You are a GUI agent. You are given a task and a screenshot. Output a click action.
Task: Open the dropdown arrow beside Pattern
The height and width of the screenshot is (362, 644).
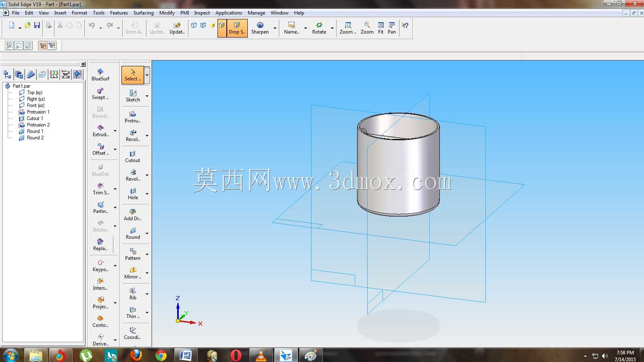click(147, 255)
